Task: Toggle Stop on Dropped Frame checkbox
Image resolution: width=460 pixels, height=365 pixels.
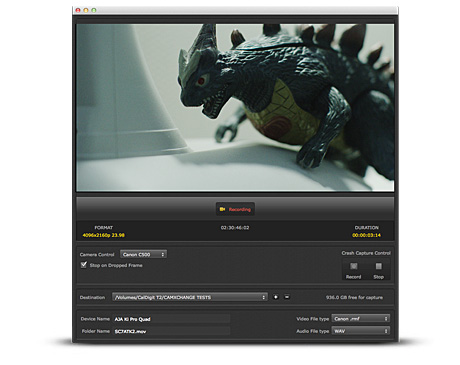Action: 84,265
